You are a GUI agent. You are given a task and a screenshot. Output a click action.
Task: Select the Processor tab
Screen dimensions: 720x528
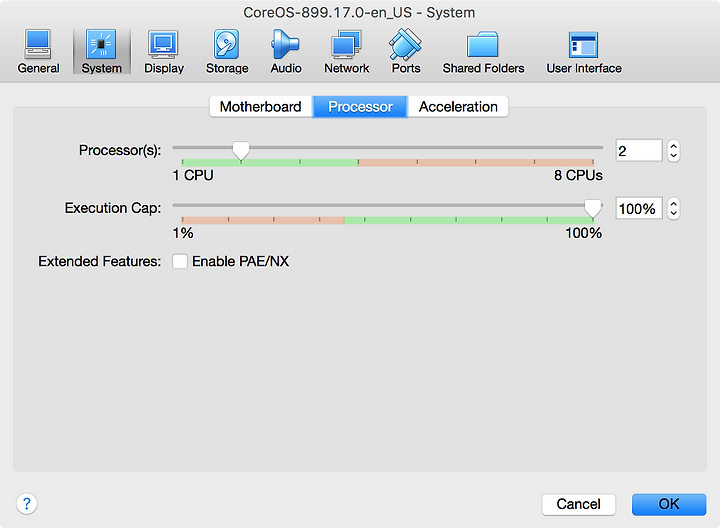[360, 107]
